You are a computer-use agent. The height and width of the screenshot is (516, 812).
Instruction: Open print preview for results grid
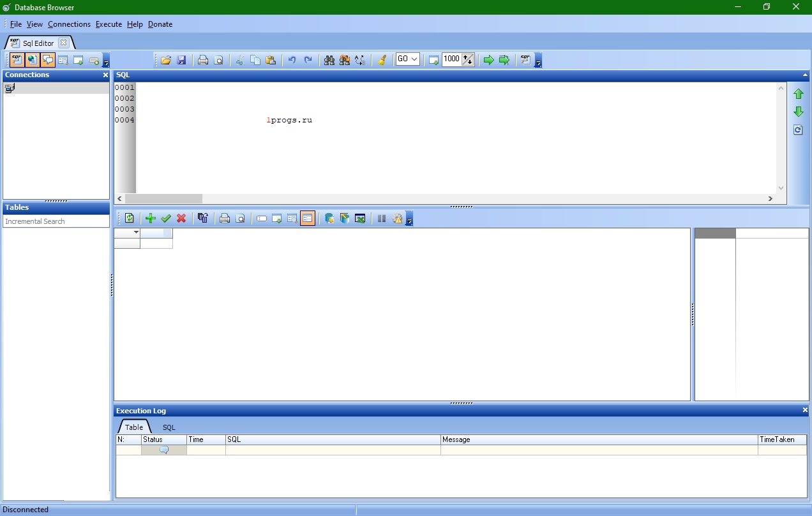[x=240, y=218]
